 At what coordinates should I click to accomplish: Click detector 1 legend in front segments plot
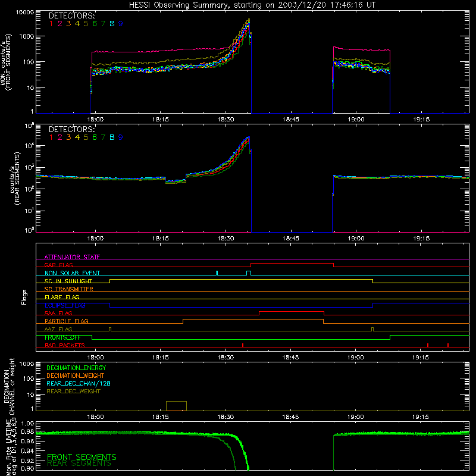click(51, 24)
